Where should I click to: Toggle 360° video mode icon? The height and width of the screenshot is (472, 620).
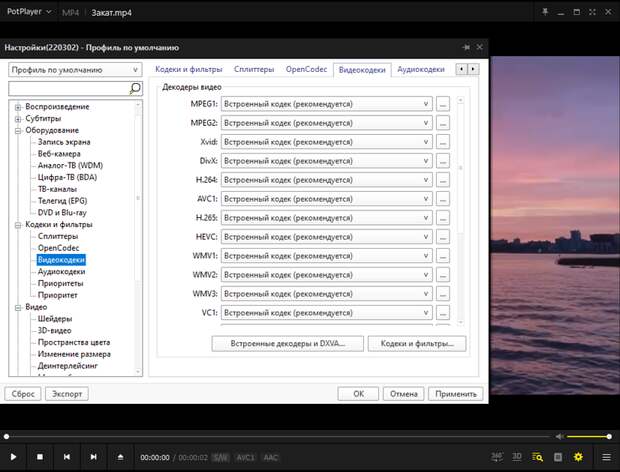(x=498, y=457)
